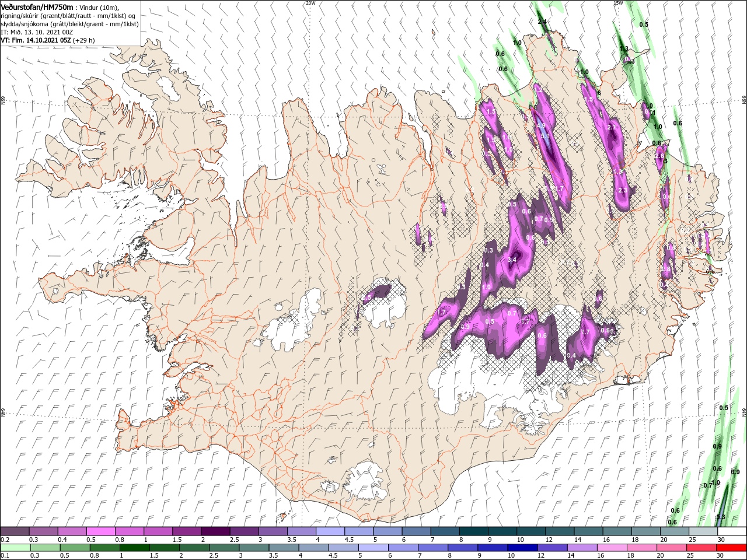Click the 'rigning/skúrir' legend description line
The width and height of the screenshot is (747, 560).
click(x=68, y=16)
